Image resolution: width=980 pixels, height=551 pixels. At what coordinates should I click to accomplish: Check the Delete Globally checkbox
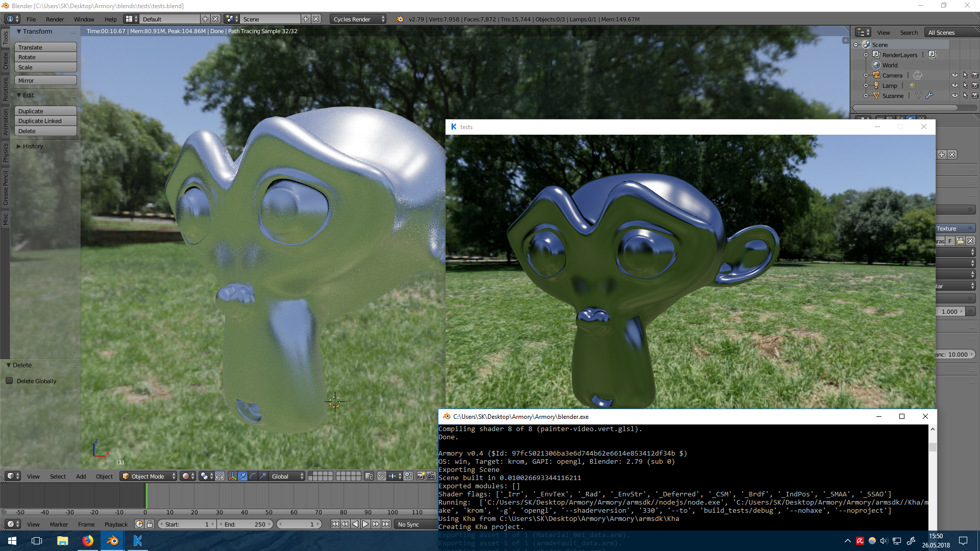click(9, 381)
